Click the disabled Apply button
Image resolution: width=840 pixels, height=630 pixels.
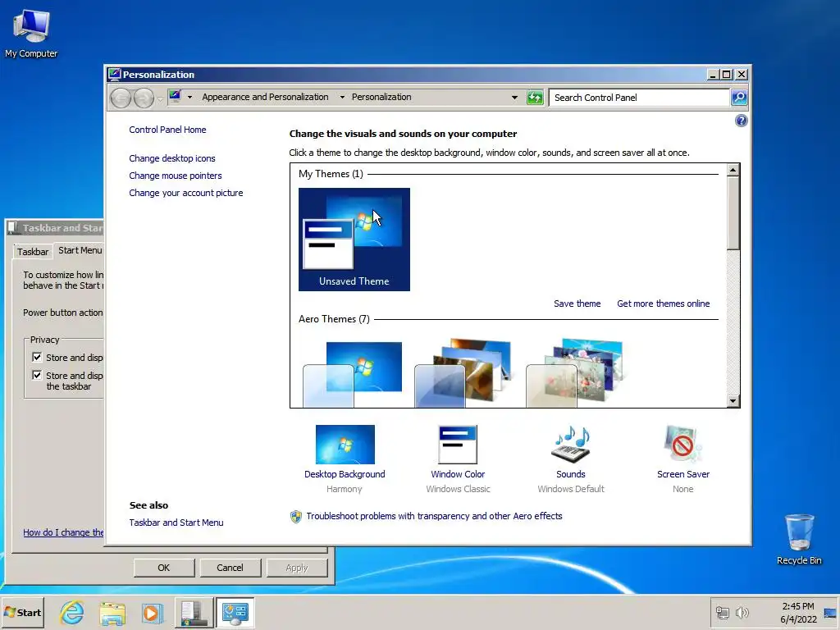click(x=297, y=568)
